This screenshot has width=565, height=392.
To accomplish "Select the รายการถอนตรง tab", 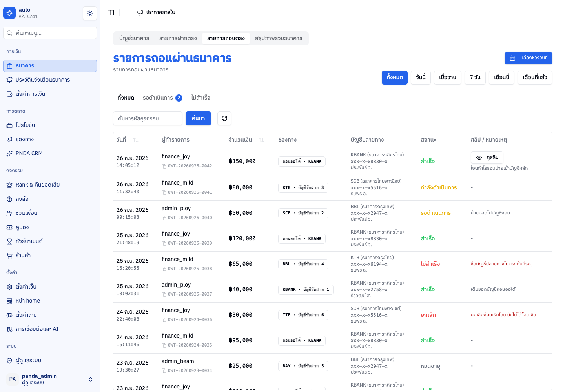I will (226, 38).
